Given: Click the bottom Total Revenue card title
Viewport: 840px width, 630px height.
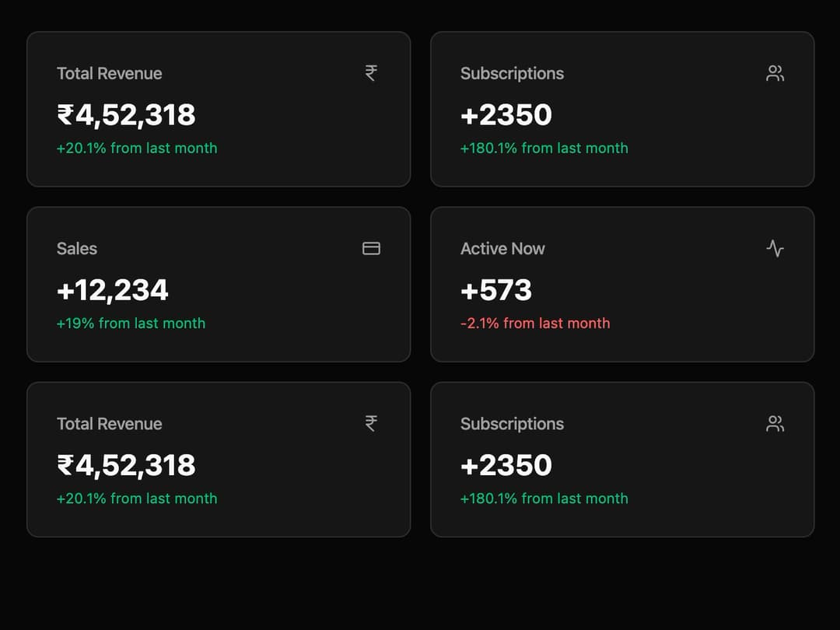Looking at the screenshot, I should click(x=110, y=424).
